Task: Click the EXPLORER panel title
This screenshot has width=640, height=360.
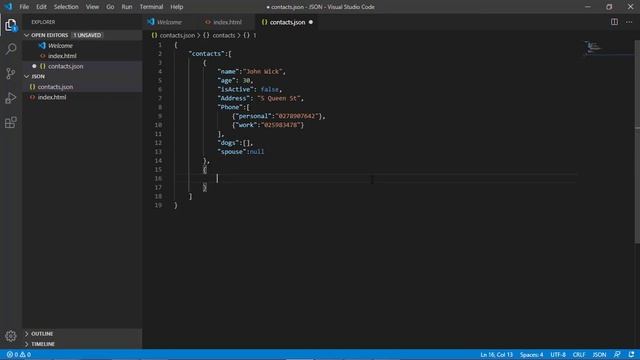Action: click(x=43, y=22)
